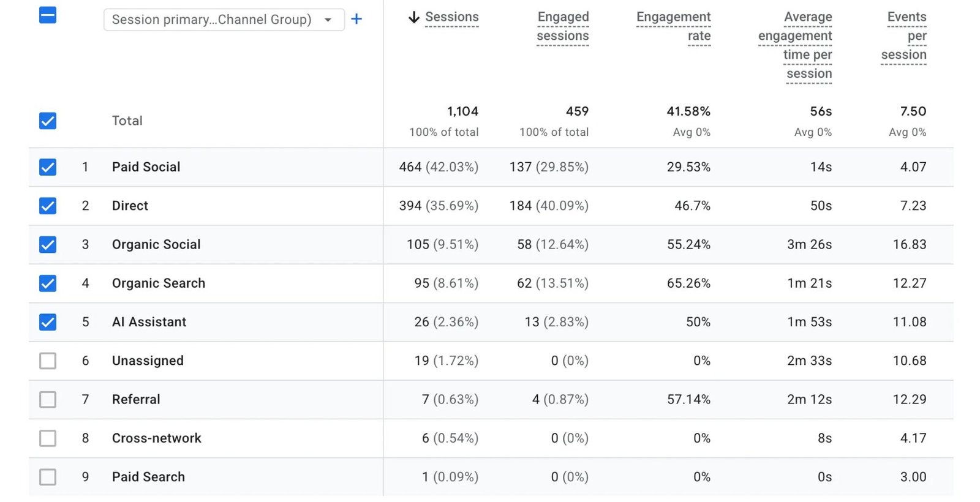Click Unassigned engagement time 2m 33s
Viewport: 980px width, 502px height.
pyautogui.click(x=809, y=361)
